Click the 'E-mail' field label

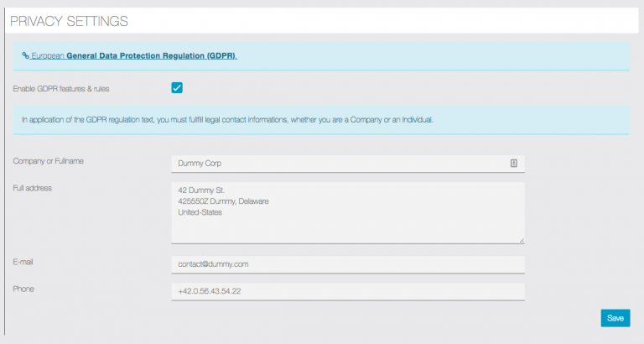coord(23,262)
